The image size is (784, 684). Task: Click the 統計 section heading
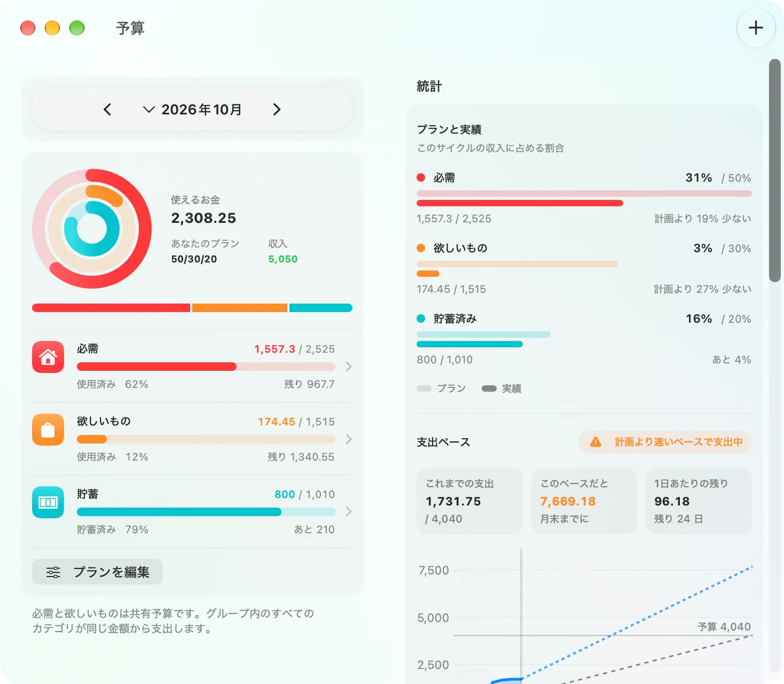tap(430, 86)
